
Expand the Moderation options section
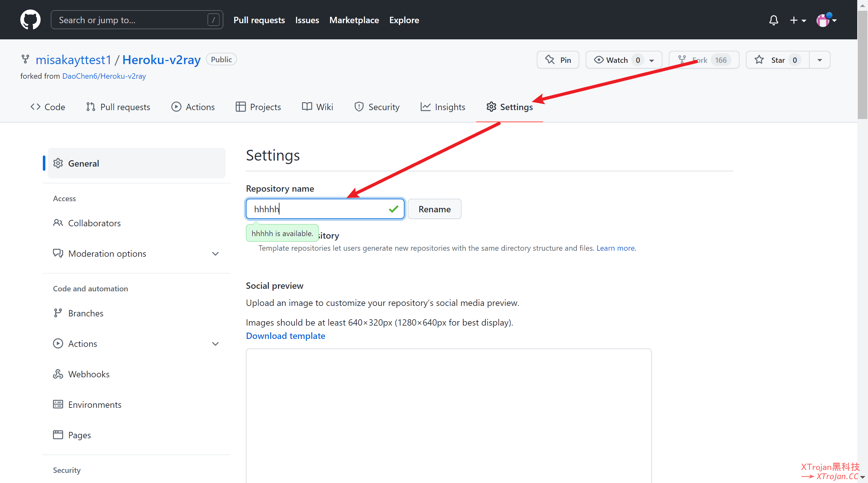point(215,254)
